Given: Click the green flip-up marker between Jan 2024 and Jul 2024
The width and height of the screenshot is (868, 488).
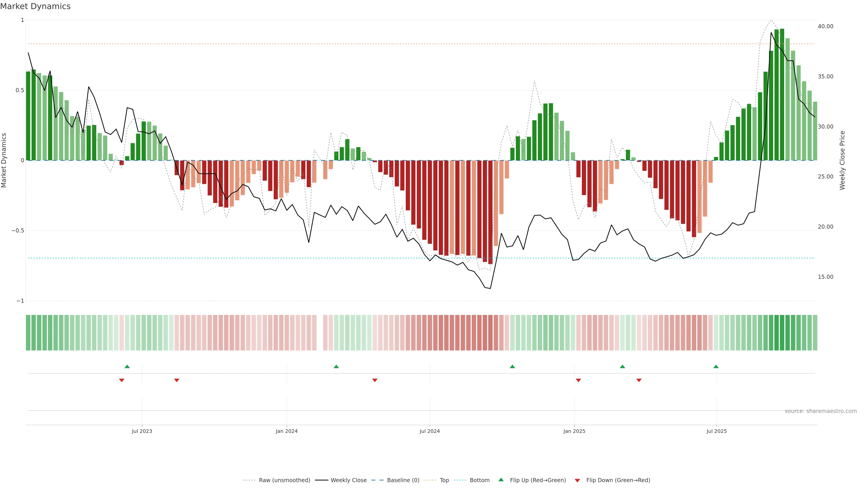Looking at the screenshot, I should tap(336, 366).
